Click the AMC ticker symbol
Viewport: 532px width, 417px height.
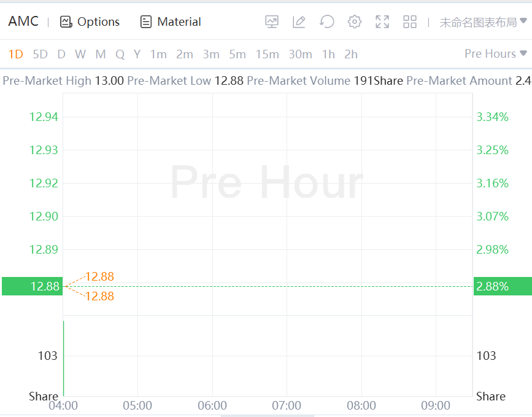[23, 21]
